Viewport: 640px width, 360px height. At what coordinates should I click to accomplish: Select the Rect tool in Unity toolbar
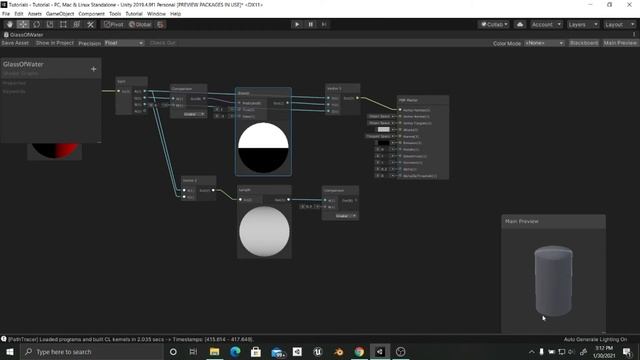tap(63, 24)
